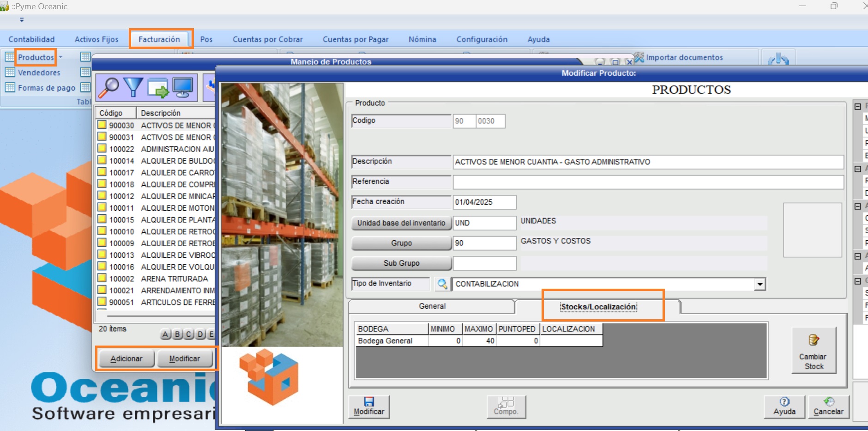This screenshot has width=868, height=431.
Task: Click the lookup icon beside Tipo de Inventario
Action: pyautogui.click(x=442, y=284)
